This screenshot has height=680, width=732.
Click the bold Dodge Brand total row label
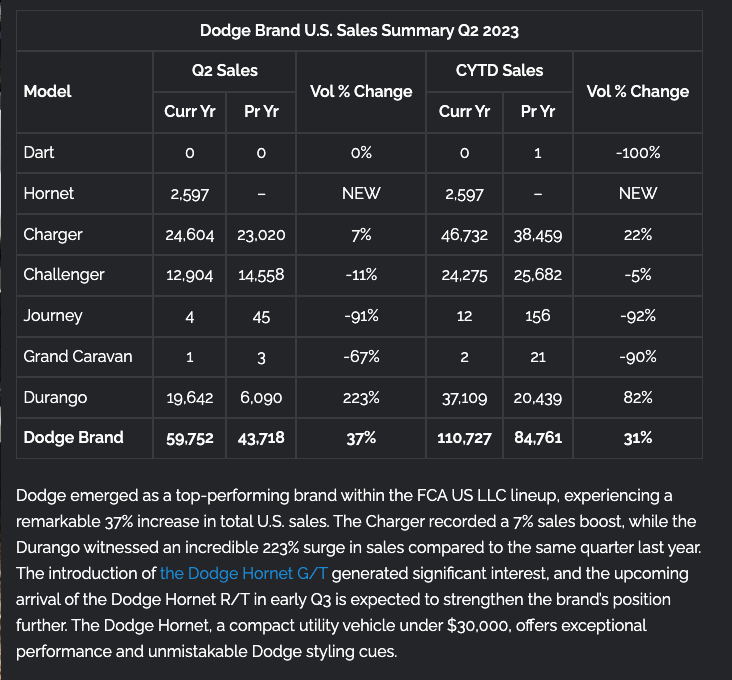(73, 437)
